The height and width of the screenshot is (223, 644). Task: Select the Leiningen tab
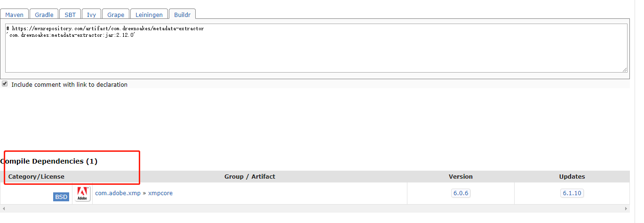149,15
